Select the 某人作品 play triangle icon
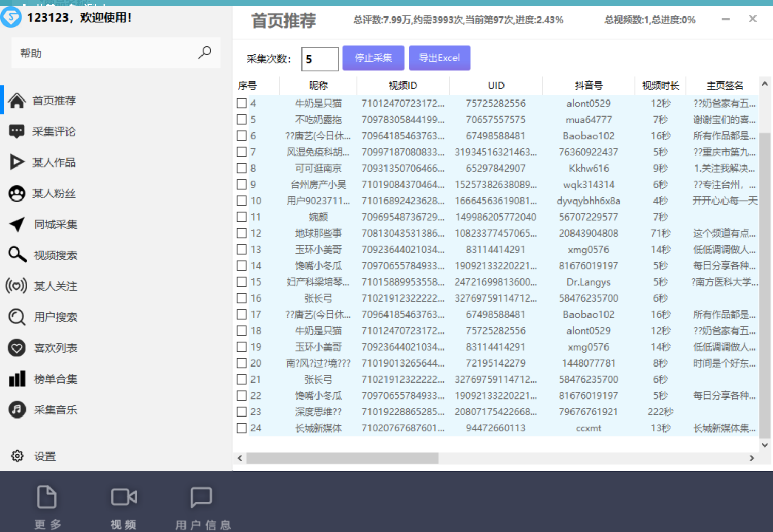Viewport: 773px width, 532px height. pos(17,162)
